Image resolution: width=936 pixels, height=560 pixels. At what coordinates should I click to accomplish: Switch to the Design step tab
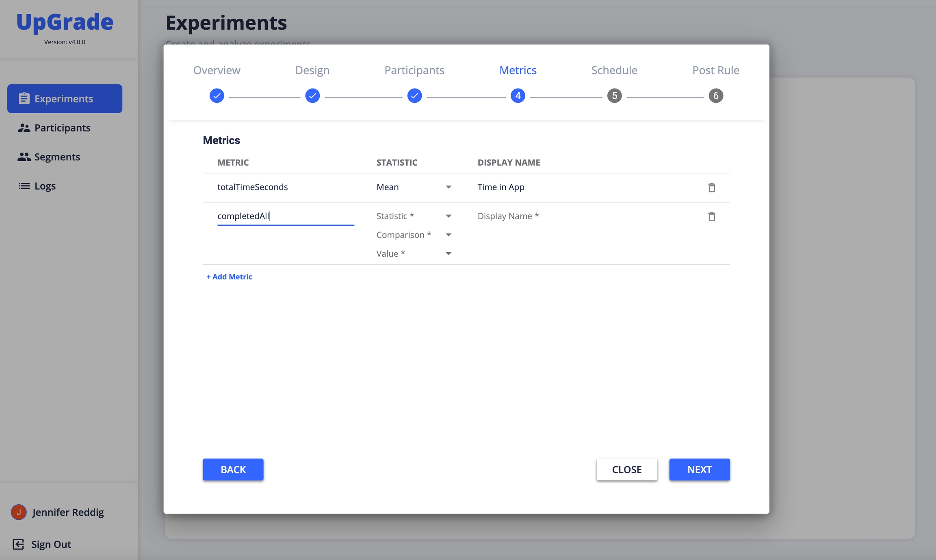coord(312,70)
